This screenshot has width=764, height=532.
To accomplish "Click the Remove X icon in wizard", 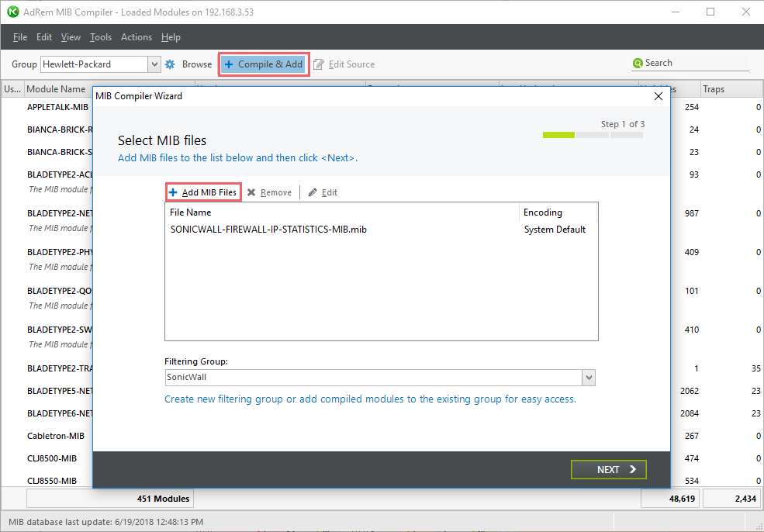I will tap(251, 192).
